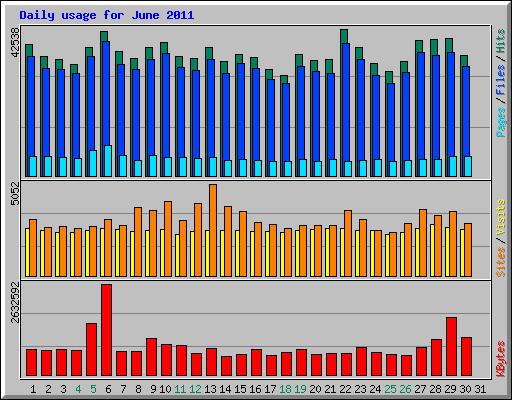512x400 pixels.
Task: Click day label 24 on x-axis
Action: click(375, 389)
